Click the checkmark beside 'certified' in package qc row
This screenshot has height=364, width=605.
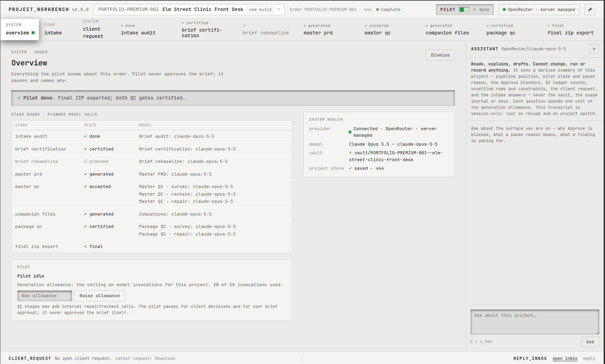(x=85, y=226)
